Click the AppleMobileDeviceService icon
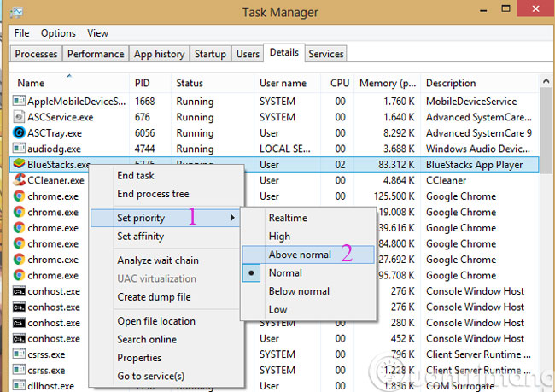 tap(20, 101)
